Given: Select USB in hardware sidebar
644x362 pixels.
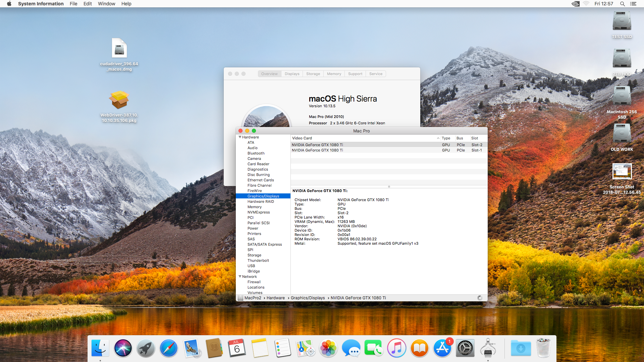Looking at the screenshot, I should (251, 266).
